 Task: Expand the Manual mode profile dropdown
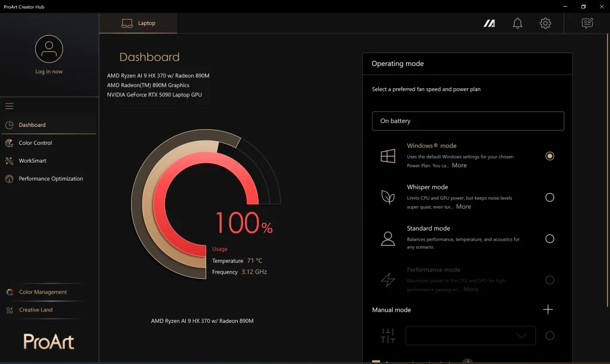[x=470, y=335]
